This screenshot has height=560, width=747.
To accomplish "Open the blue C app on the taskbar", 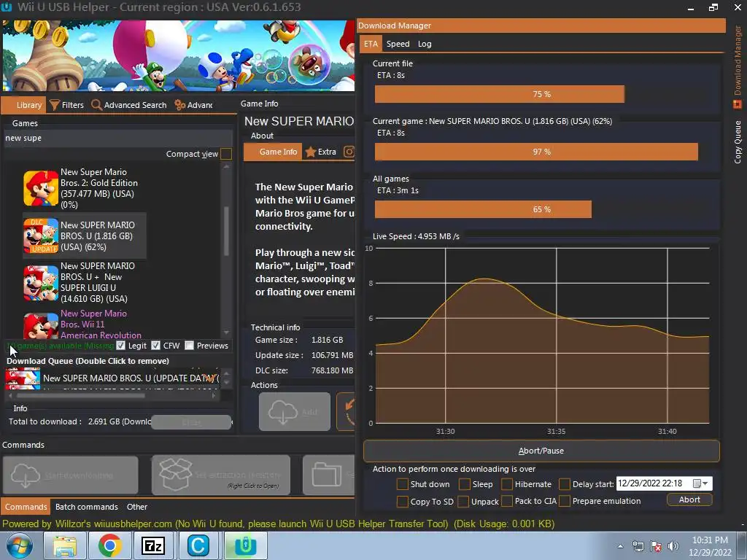I will pyautogui.click(x=198, y=545).
